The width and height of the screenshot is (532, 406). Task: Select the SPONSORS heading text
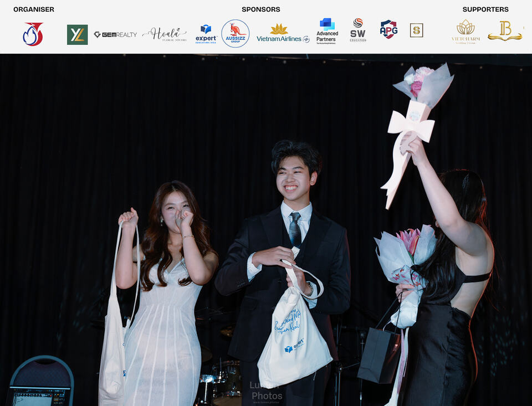(x=261, y=9)
